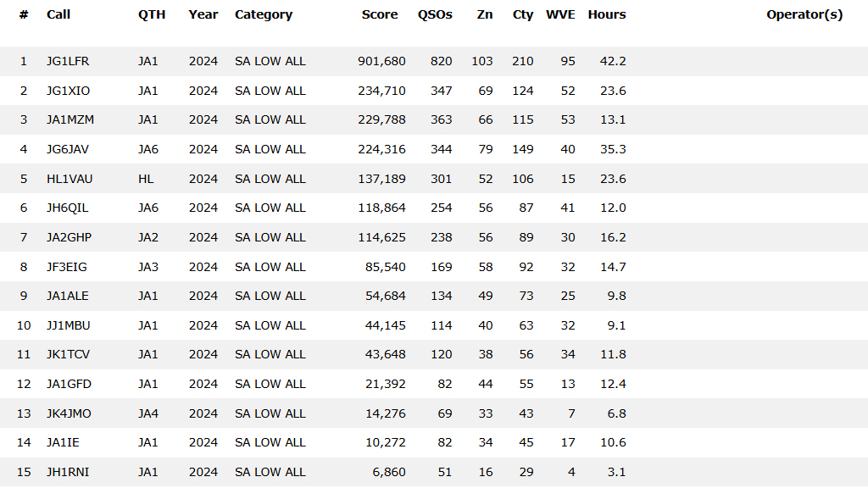Image resolution: width=868 pixels, height=488 pixels.
Task: Sort by the Score column header
Action: (379, 14)
